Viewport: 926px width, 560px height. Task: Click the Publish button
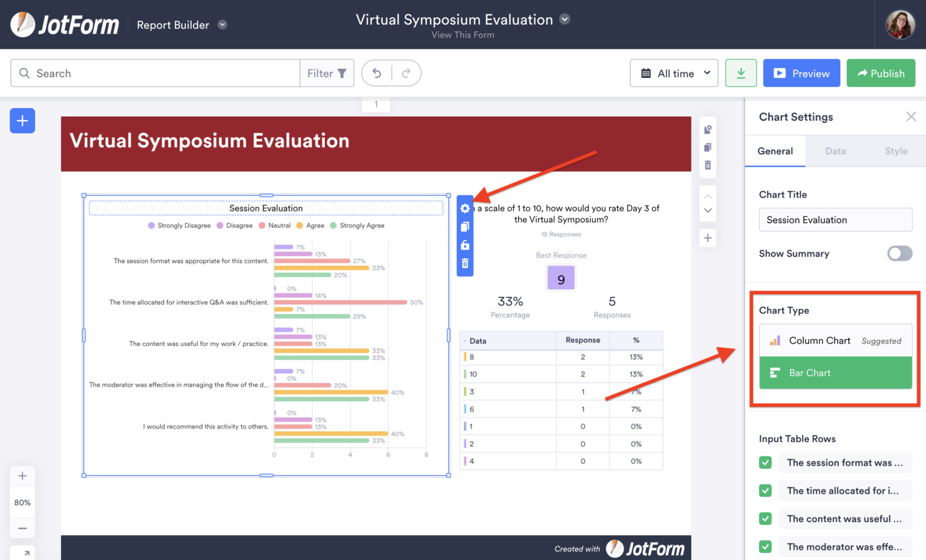881,72
